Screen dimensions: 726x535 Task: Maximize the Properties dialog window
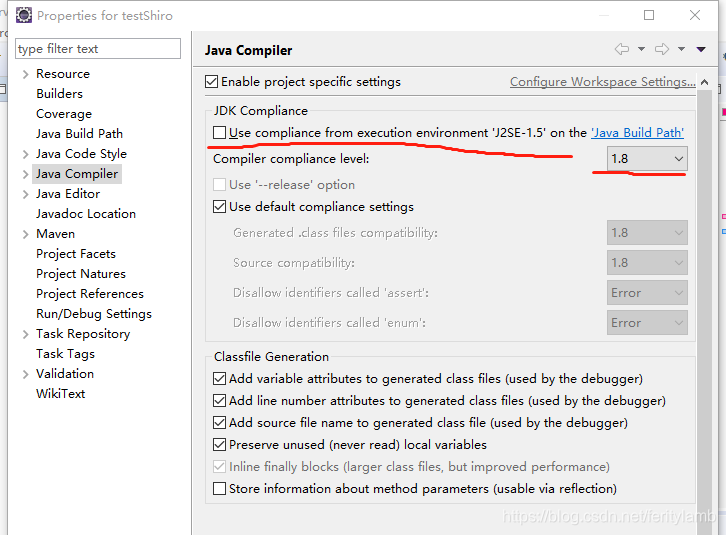click(649, 15)
